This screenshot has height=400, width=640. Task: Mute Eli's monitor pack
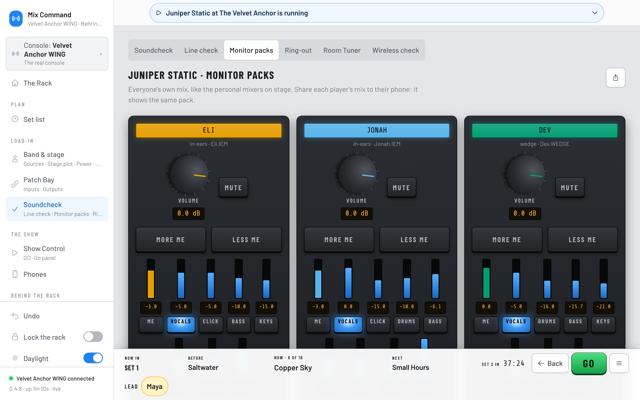click(233, 188)
